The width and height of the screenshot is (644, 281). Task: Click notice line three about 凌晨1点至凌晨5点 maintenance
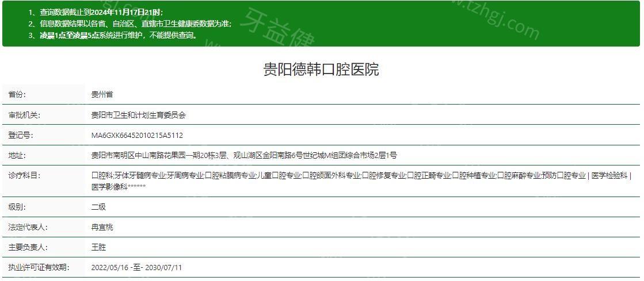point(113,35)
